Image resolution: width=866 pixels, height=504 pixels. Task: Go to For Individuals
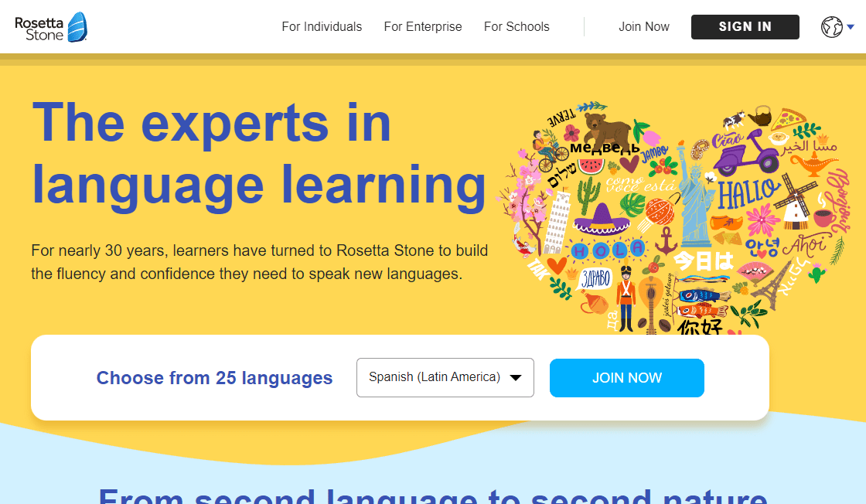click(322, 26)
